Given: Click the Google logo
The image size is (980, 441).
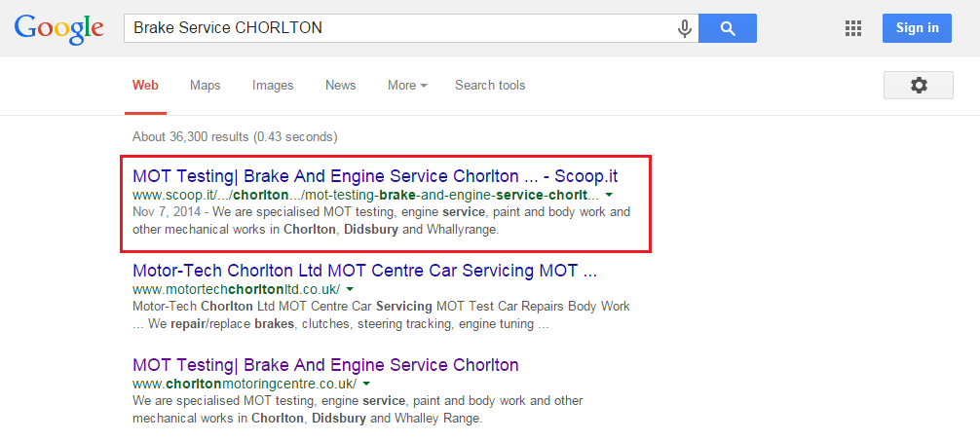Looking at the screenshot, I should (x=58, y=27).
